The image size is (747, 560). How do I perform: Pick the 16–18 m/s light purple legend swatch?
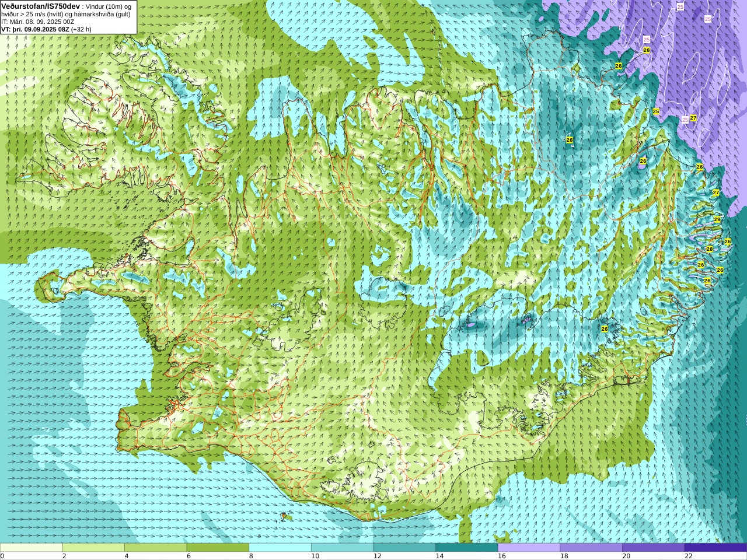click(x=529, y=548)
